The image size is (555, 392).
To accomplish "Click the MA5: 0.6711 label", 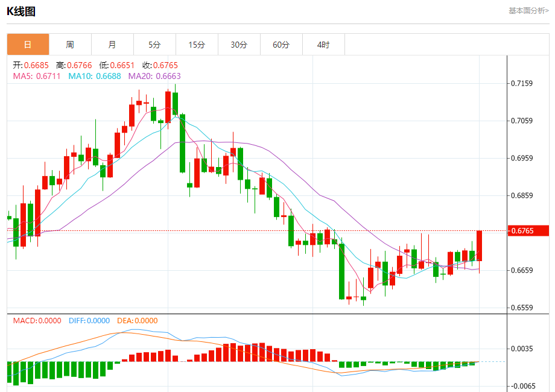I will pos(37,76).
